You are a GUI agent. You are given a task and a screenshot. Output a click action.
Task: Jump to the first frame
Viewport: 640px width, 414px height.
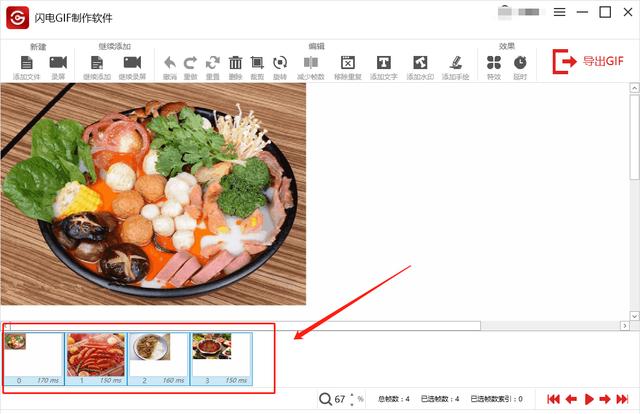(553, 399)
